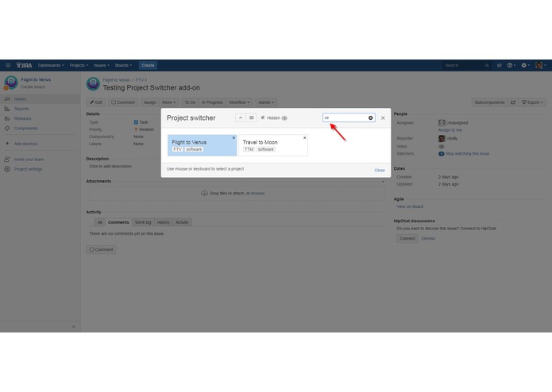Viewport: 552px width, 392px height.
Task: Open View on Board link
Action: (410, 207)
